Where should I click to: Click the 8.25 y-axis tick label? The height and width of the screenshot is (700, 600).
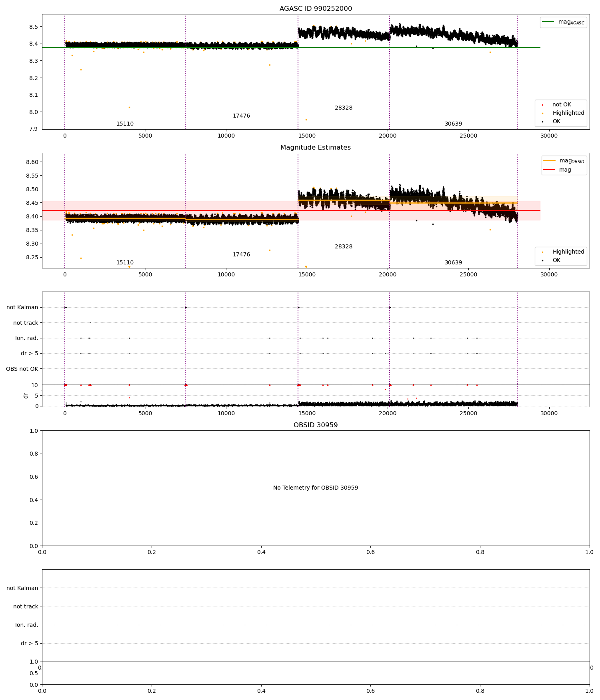point(32,258)
